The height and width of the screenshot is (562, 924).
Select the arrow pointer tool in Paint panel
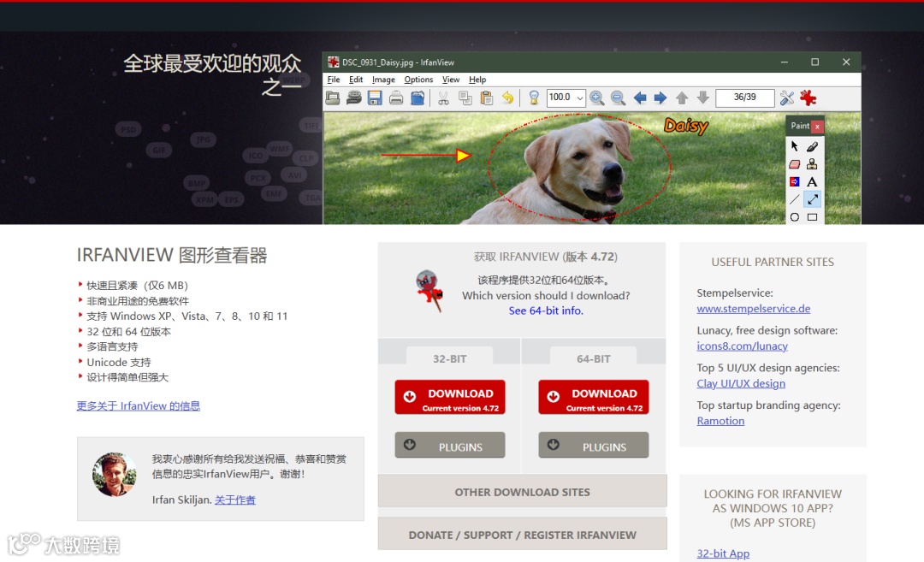[794, 146]
